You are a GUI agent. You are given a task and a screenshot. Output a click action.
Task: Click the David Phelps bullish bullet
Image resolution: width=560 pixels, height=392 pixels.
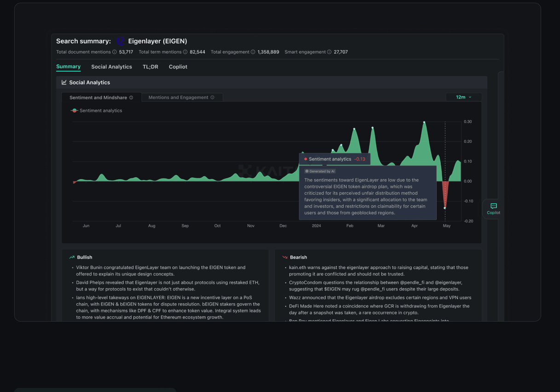click(x=167, y=286)
